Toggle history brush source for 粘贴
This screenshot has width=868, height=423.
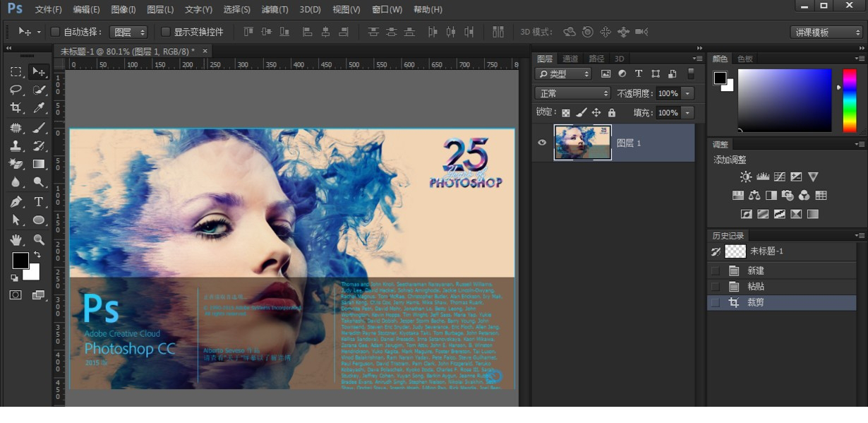(716, 287)
